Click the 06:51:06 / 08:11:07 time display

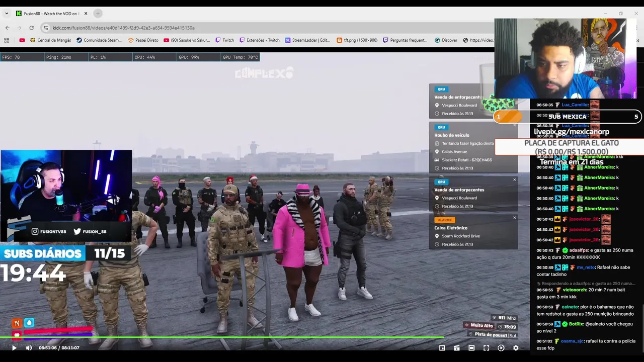tap(59, 348)
